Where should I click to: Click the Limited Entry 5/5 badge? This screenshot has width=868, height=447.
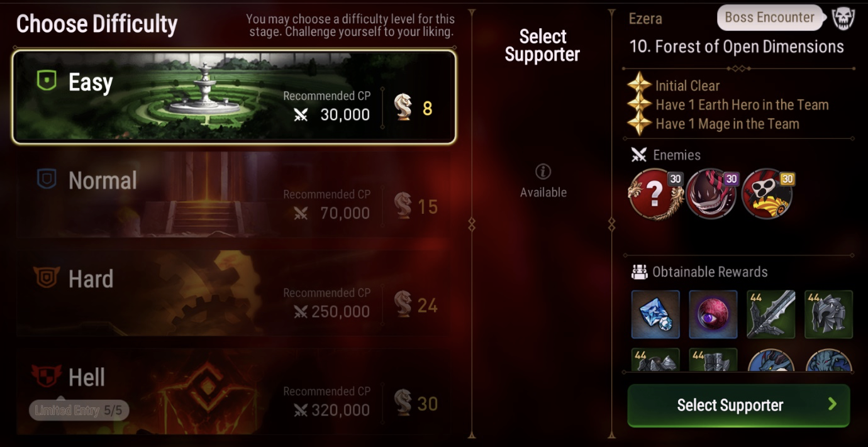(79, 411)
